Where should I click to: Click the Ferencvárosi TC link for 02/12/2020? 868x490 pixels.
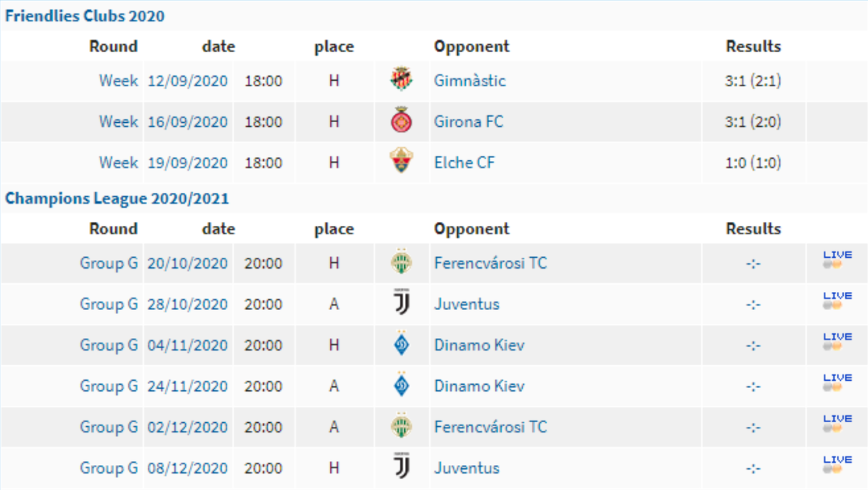click(490, 427)
